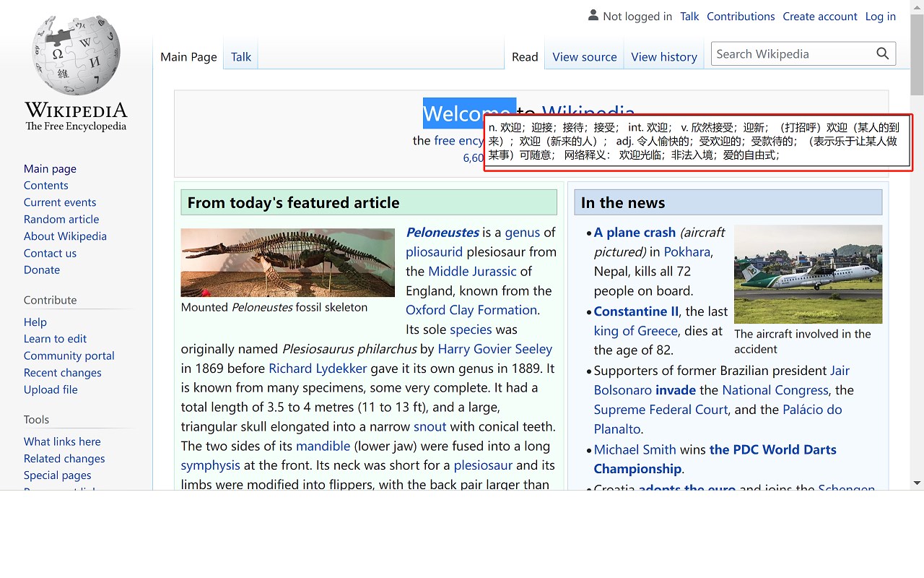Click the Log in link
Image resolution: width=924 pixels, height=578 pixels.
pyautogui.click(x=881, y=16)
